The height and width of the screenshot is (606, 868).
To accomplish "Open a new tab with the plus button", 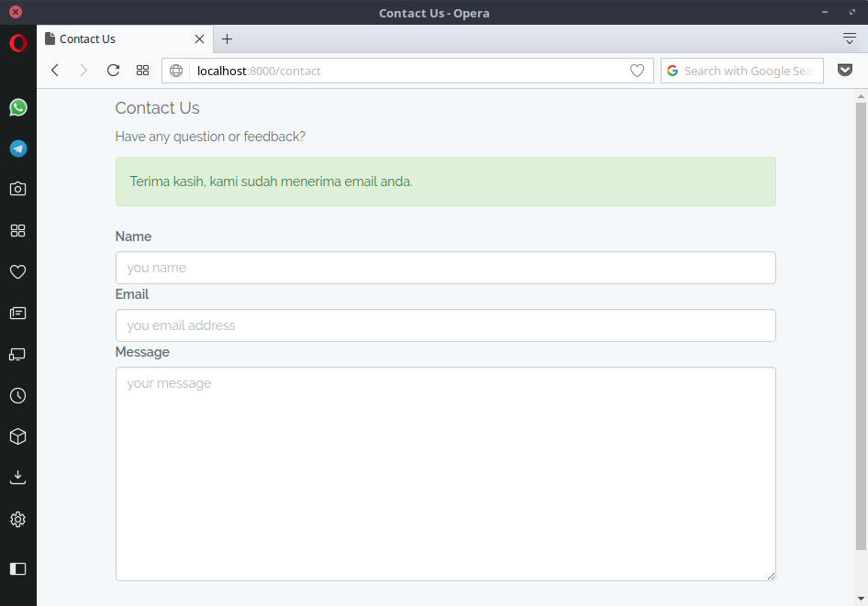I will click(x=228, y=39).
